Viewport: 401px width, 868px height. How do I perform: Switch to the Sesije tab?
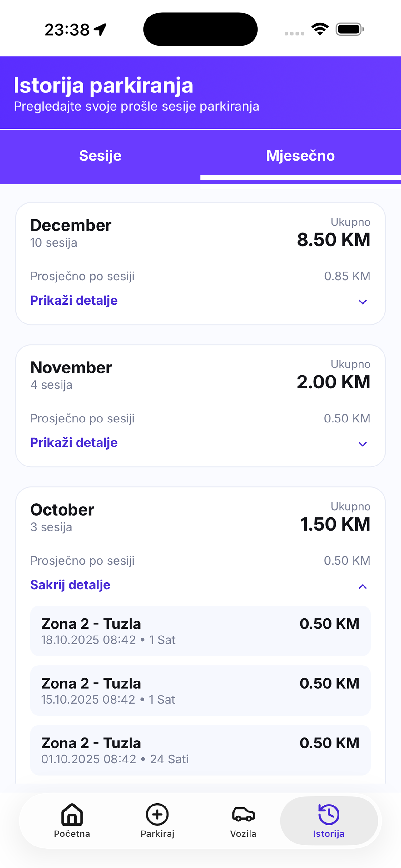click(x=100, y=156)
